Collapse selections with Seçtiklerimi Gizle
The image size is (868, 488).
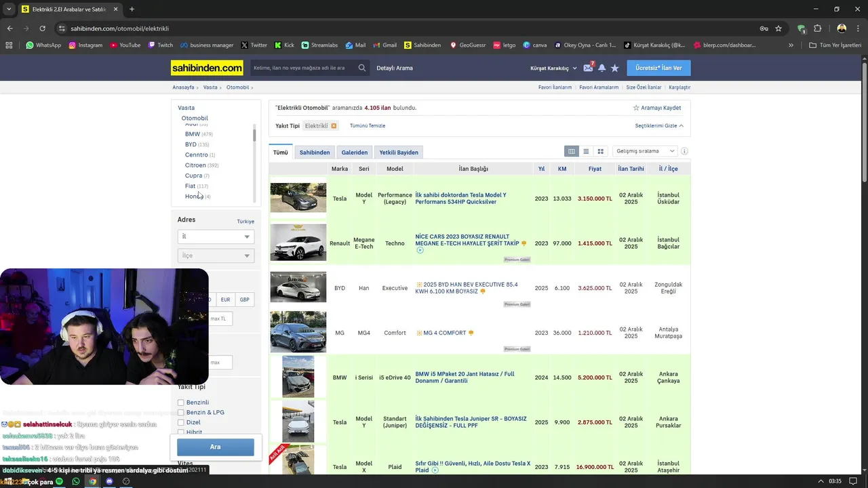[659, 126]
